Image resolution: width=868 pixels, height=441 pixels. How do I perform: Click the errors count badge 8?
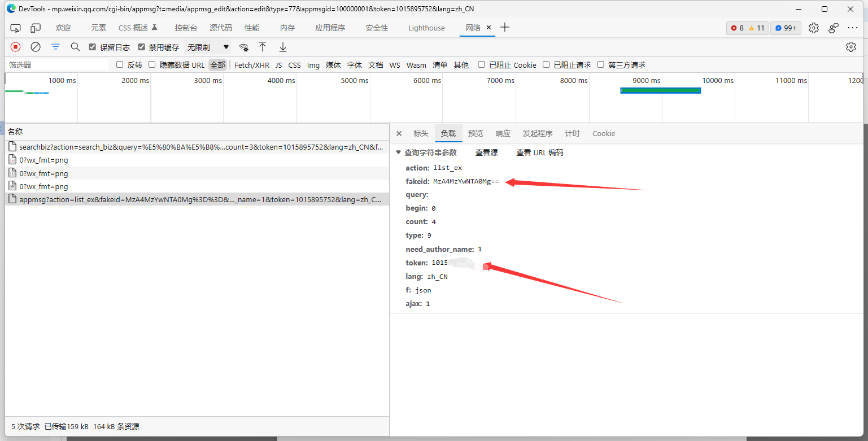point(738,28)
